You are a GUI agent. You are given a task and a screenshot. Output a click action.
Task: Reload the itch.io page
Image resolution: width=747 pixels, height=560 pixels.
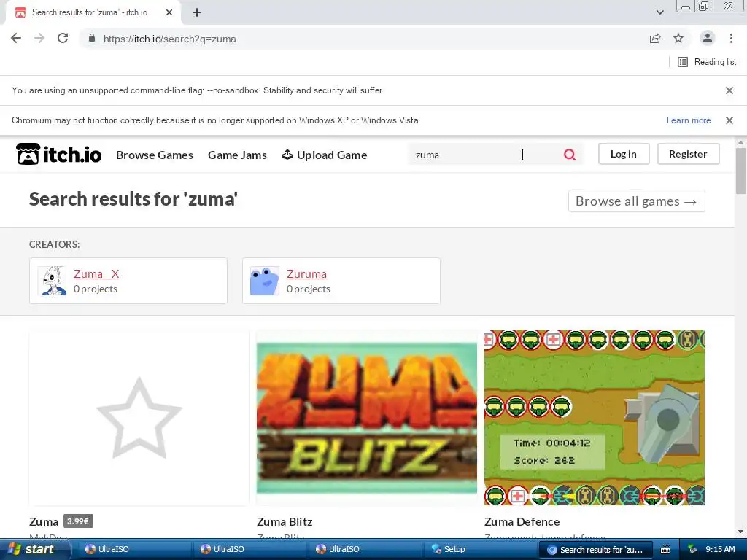pyautogui.click(x=63, y=38)
